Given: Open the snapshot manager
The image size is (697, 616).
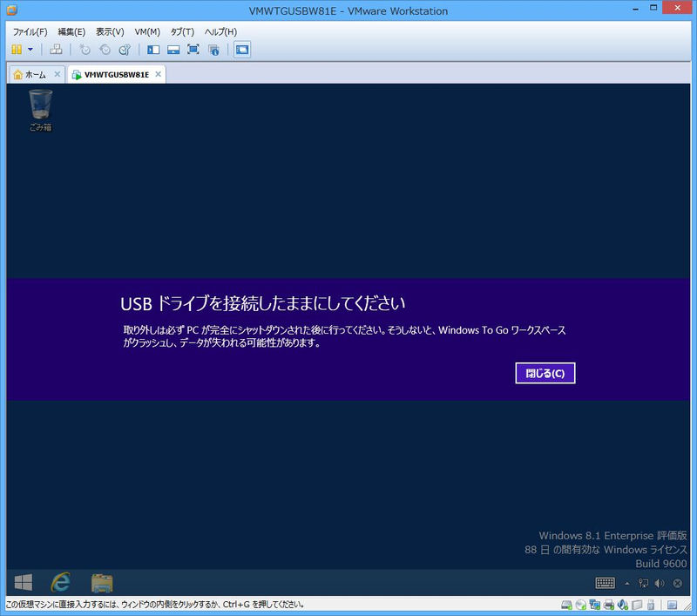Looking at the screenshot, I should [125, 50].
